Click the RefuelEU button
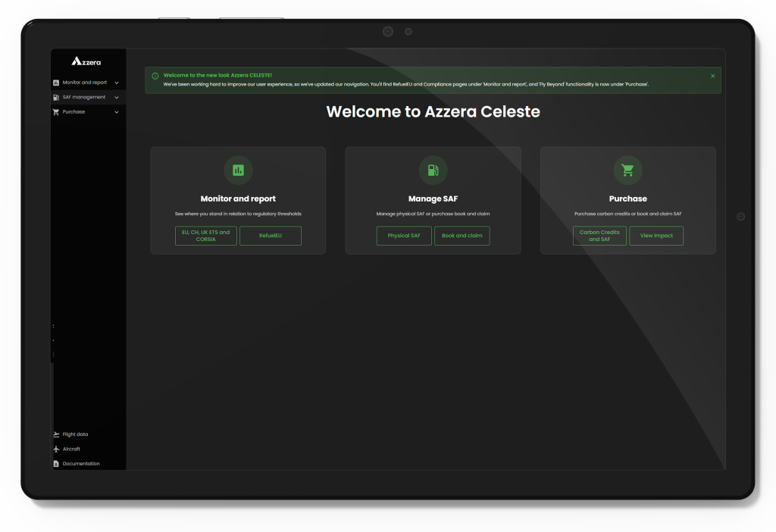Image resolution: width=776 pixels, height=532 pixels. (271, 236)
